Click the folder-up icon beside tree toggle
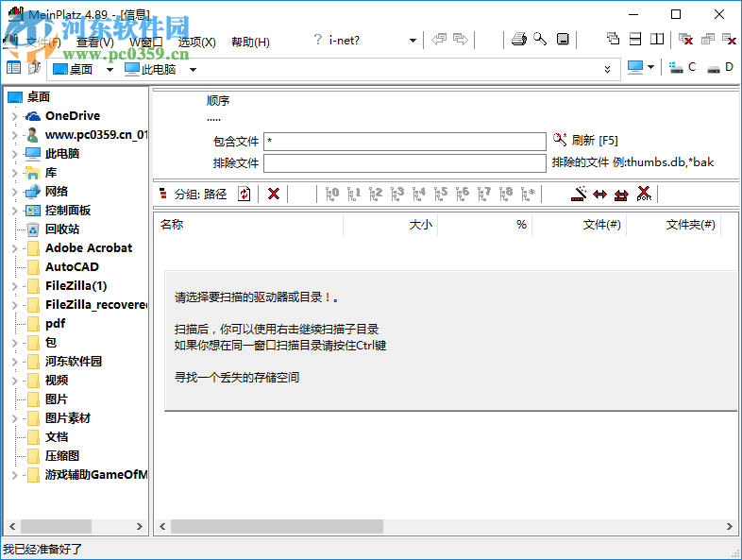742x560 pixels. [x=34, y=68]
